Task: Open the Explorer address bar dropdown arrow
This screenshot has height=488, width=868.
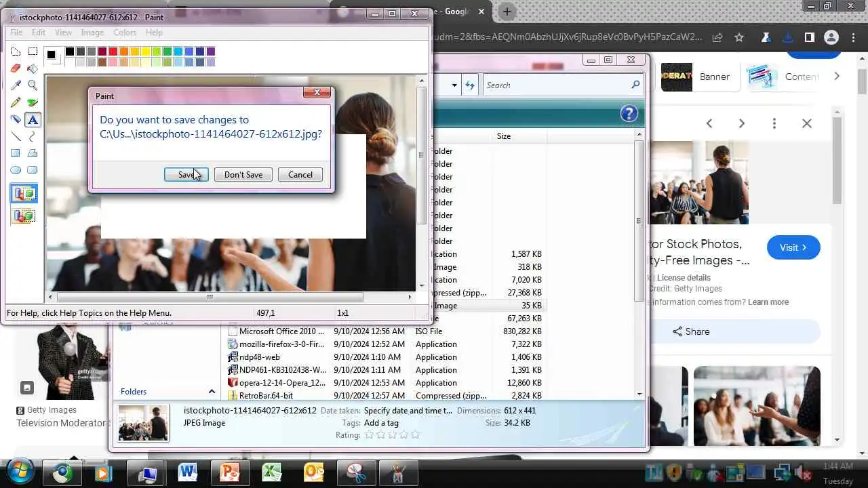Action: [x=454, y=85]
